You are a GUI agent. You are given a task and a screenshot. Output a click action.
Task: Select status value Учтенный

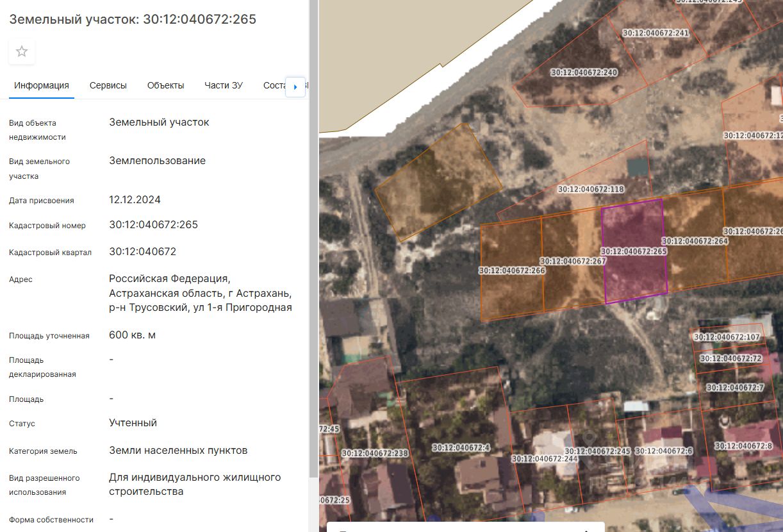(x=133, y=422)
